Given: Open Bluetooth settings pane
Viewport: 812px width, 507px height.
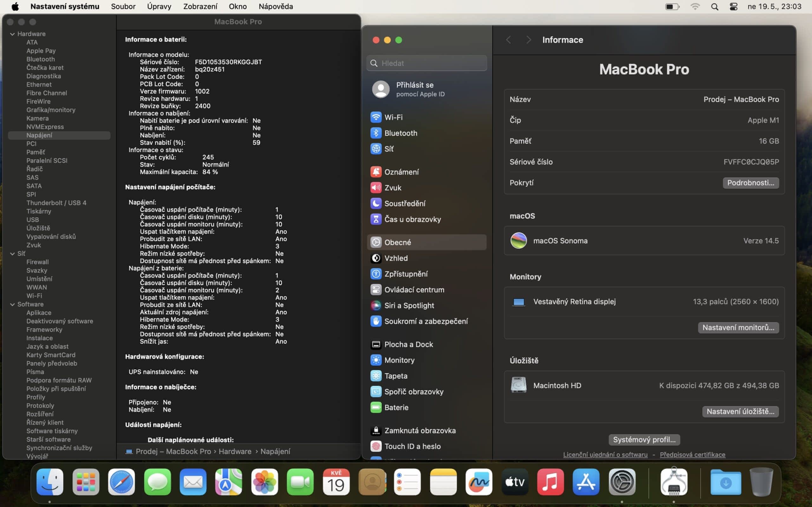Looking at the screenshot, I should pos(400,133).
